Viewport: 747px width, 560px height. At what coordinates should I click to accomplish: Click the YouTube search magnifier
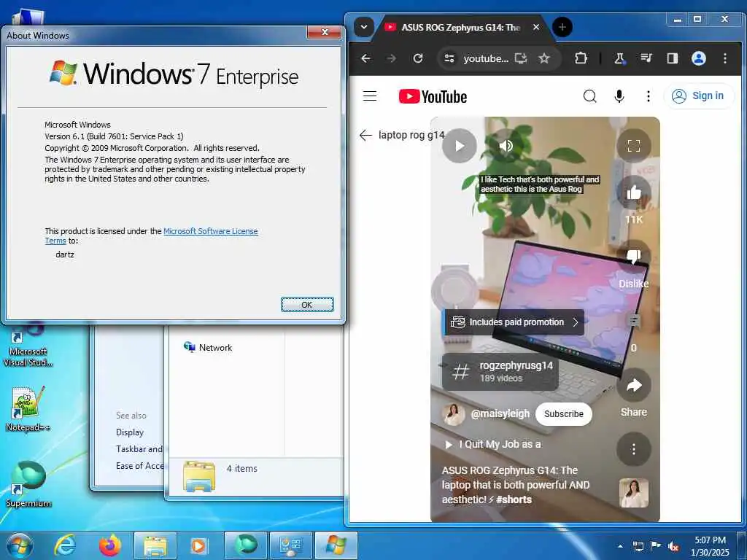point(589,96)
